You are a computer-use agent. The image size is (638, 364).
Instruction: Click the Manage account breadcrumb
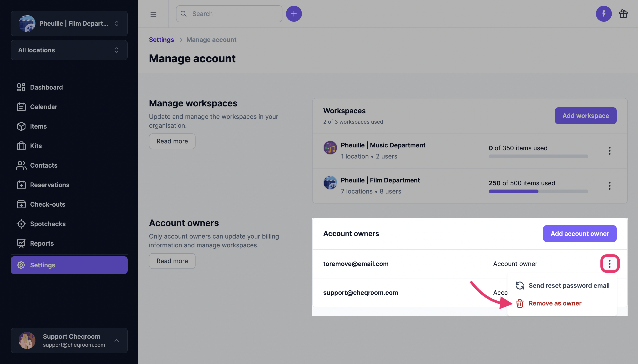tap(211, 39)
